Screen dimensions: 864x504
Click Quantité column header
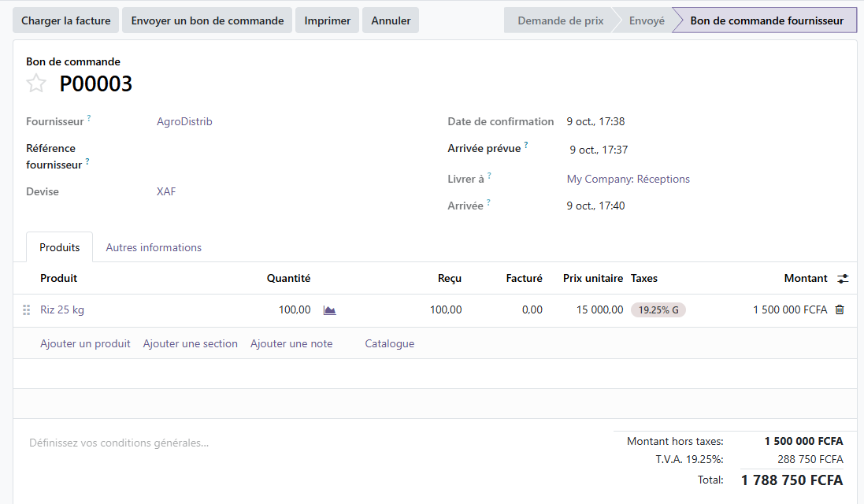coord(289,278)
